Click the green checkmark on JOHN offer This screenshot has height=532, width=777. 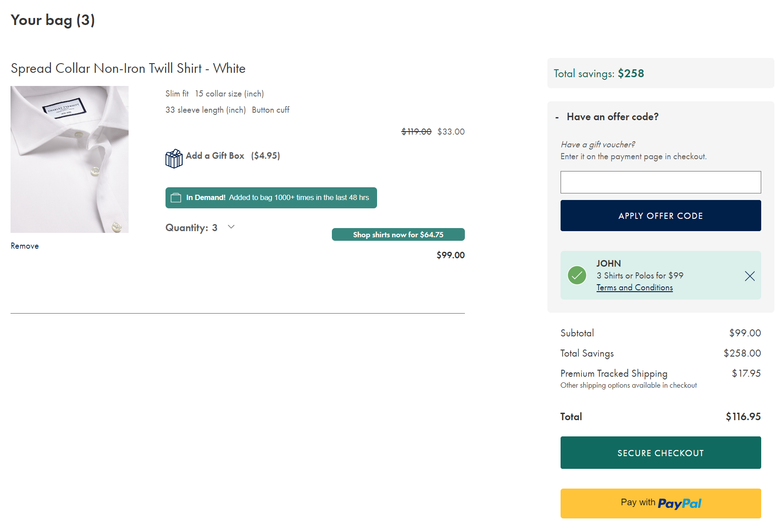[x=577, y=275]
